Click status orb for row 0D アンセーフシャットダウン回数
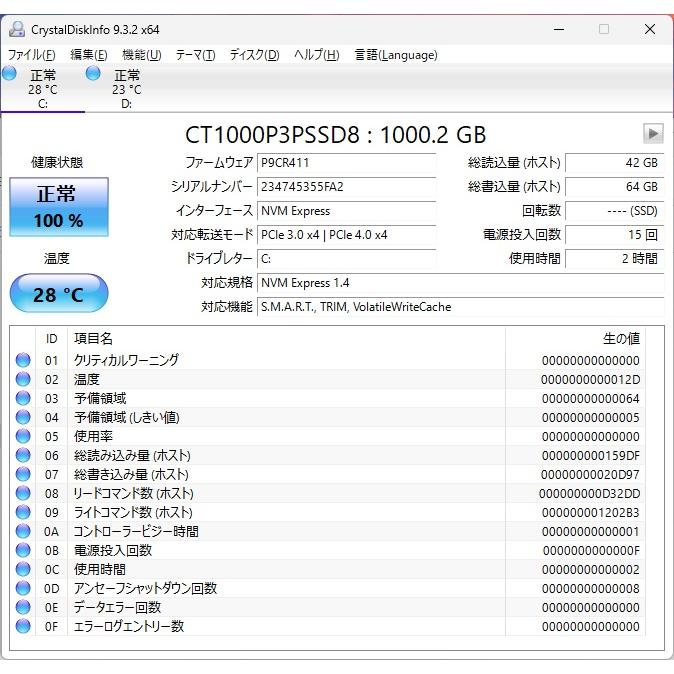This screenshot has height=674, width=674. (x=23, y=588)
